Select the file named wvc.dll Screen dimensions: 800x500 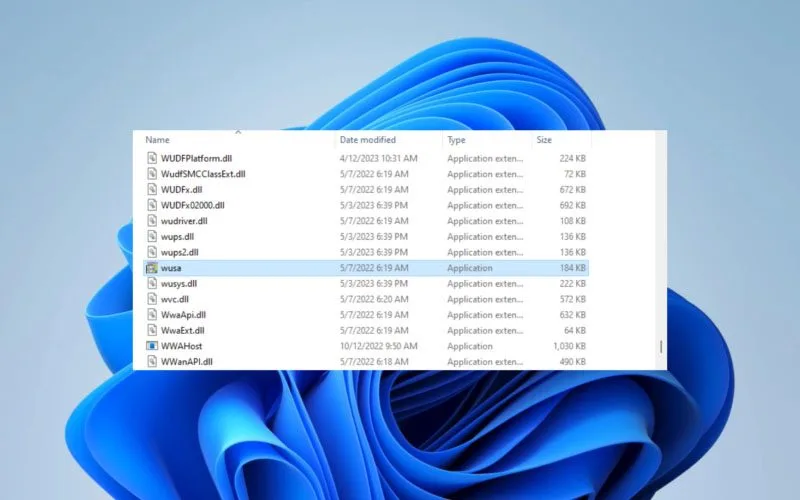click(x=174, y=299)
